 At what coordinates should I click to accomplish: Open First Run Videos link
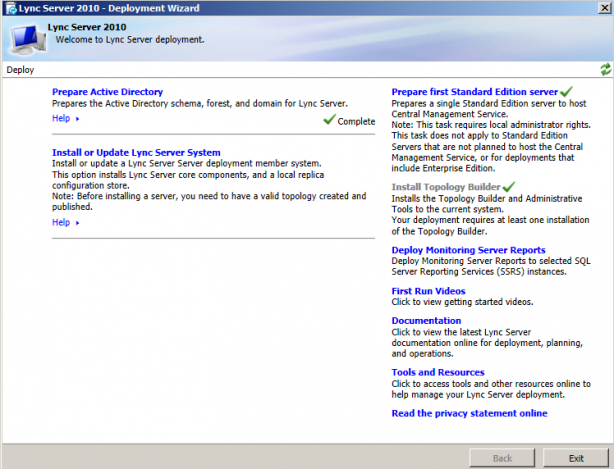[x=428, y=291]
